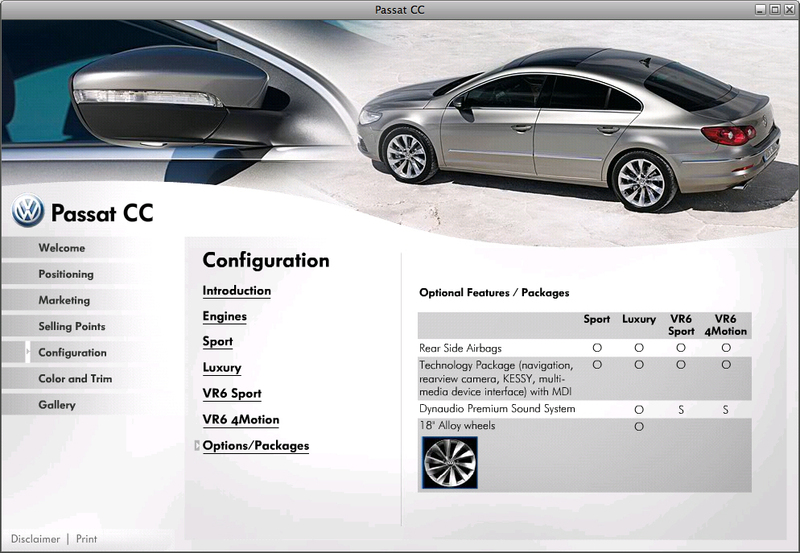Go to the Marketing section
Viewport: 800px width, 553px height.
(64, 300)
